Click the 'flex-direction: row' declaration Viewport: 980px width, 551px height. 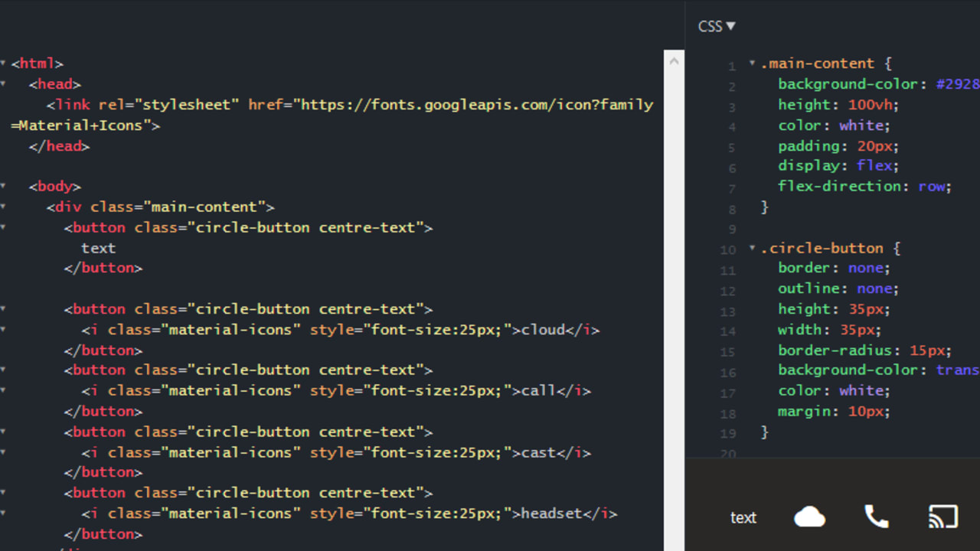(x=864, y=186)
